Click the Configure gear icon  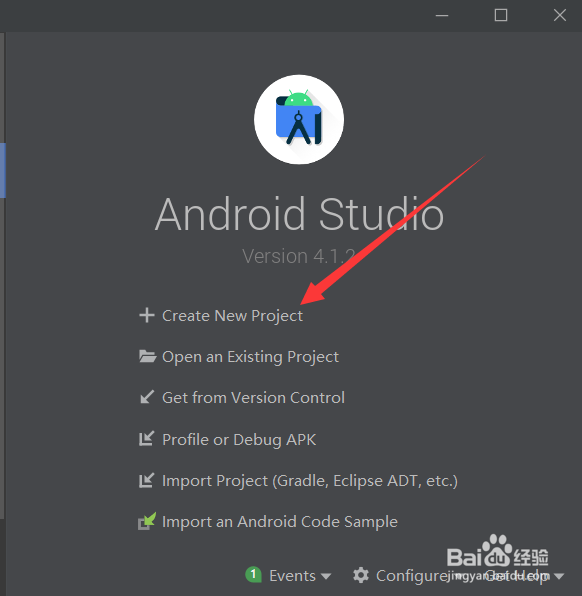(361, 575)
